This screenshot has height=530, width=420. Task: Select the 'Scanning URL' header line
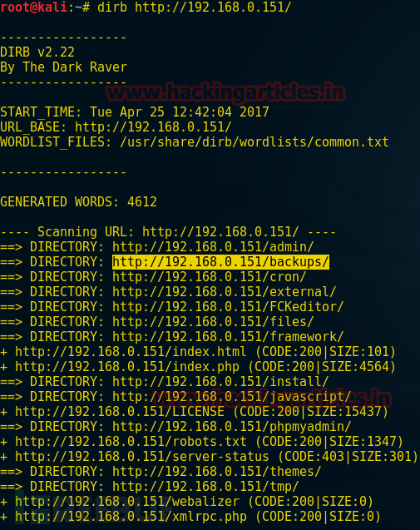(x=168, y=232)
